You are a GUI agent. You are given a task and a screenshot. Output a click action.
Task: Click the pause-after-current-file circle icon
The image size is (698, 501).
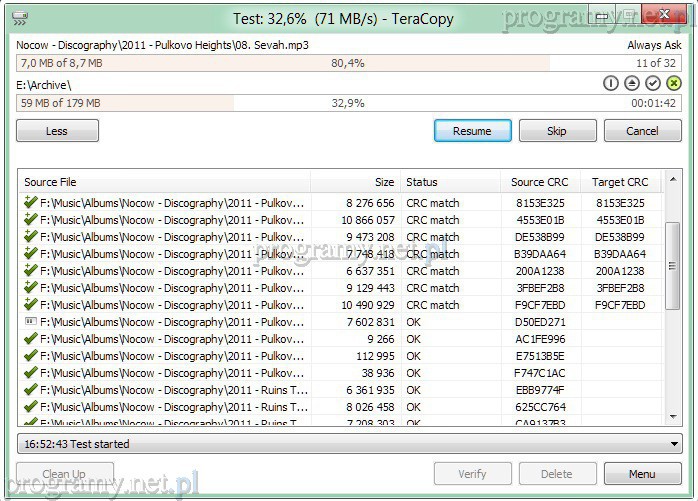[611, 84]
